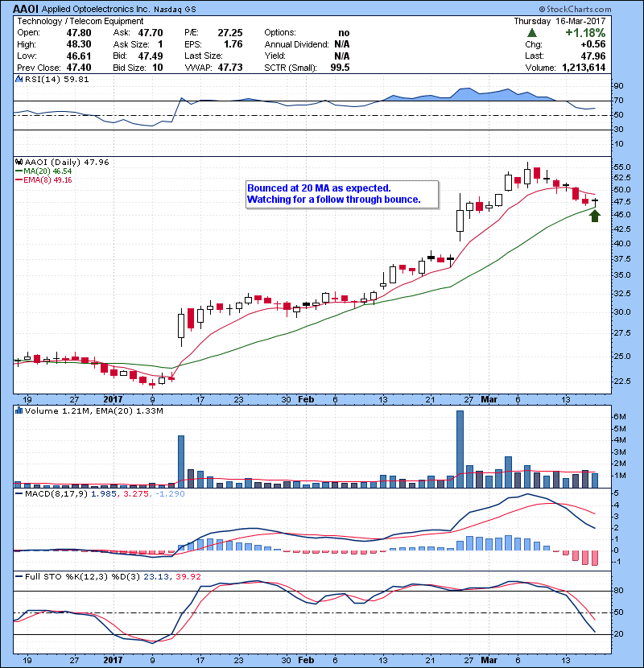Click the Volume value 1,213,614
The width and height of the screenshot is (644, 668).
[x=584, y=68]
